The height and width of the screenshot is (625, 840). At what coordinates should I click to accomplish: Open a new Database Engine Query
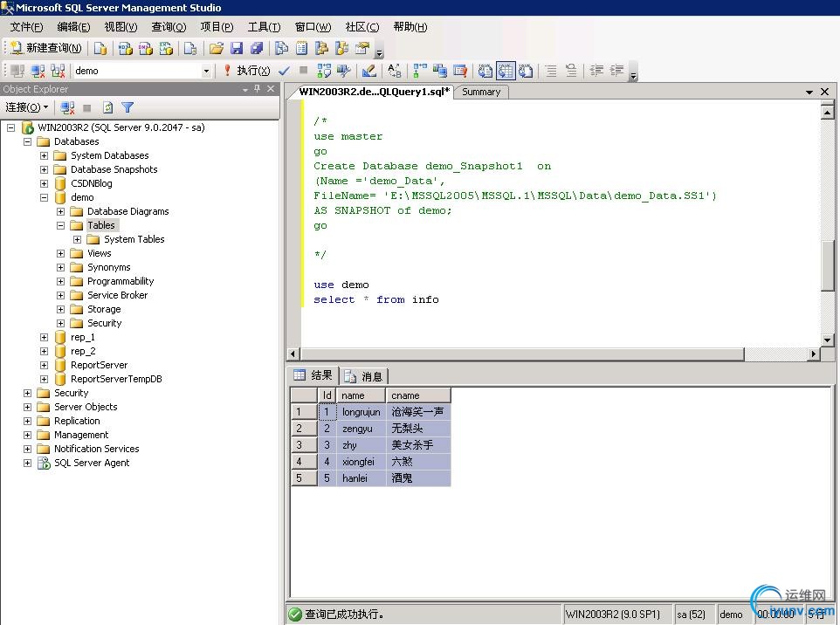point(100,48)
